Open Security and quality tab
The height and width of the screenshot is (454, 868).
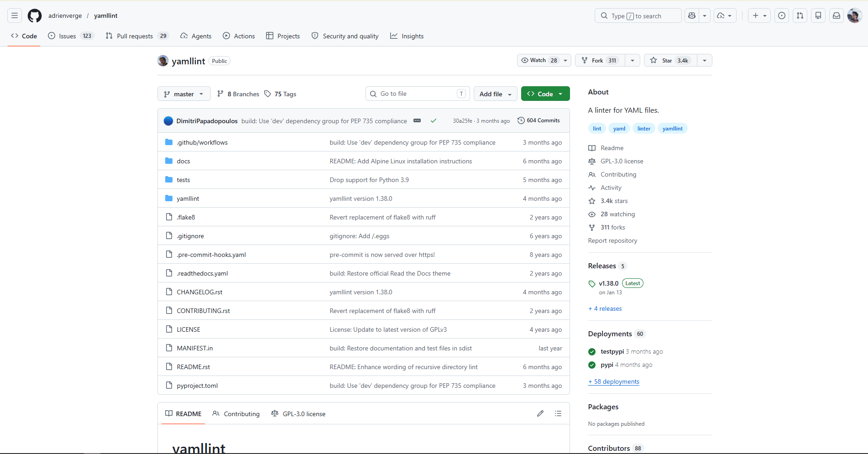[345, 36]
